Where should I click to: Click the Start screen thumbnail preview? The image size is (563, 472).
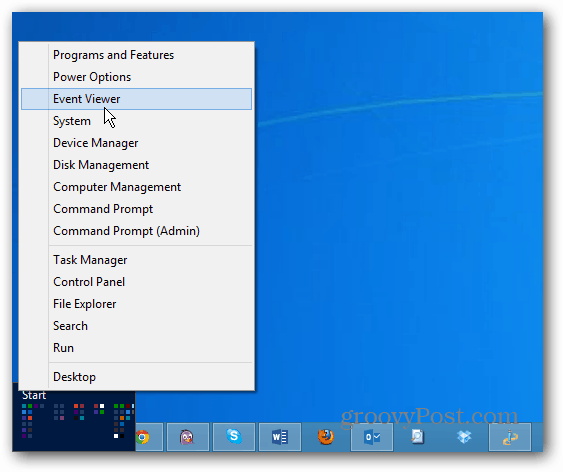coord(74,417)
